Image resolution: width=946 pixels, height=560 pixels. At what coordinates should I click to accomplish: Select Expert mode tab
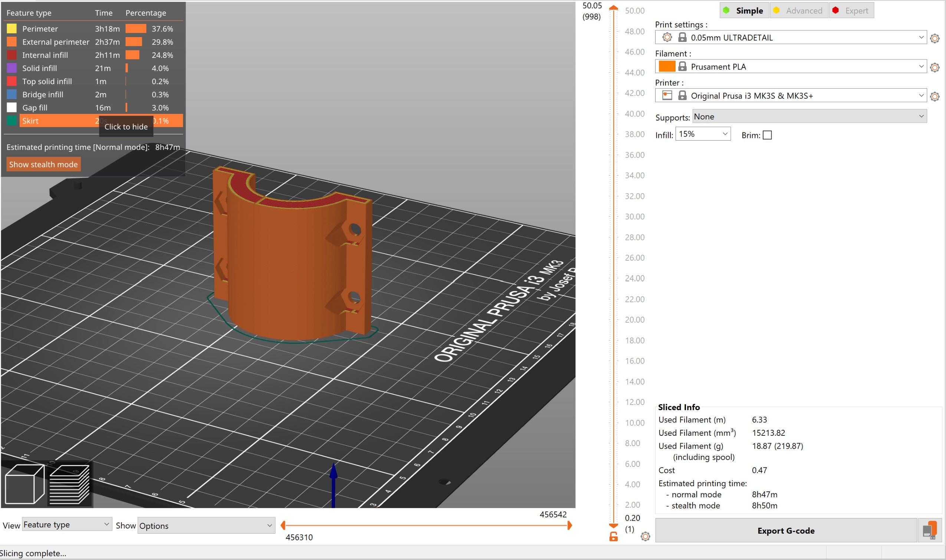pyautogui.click(x=851, y=10)
